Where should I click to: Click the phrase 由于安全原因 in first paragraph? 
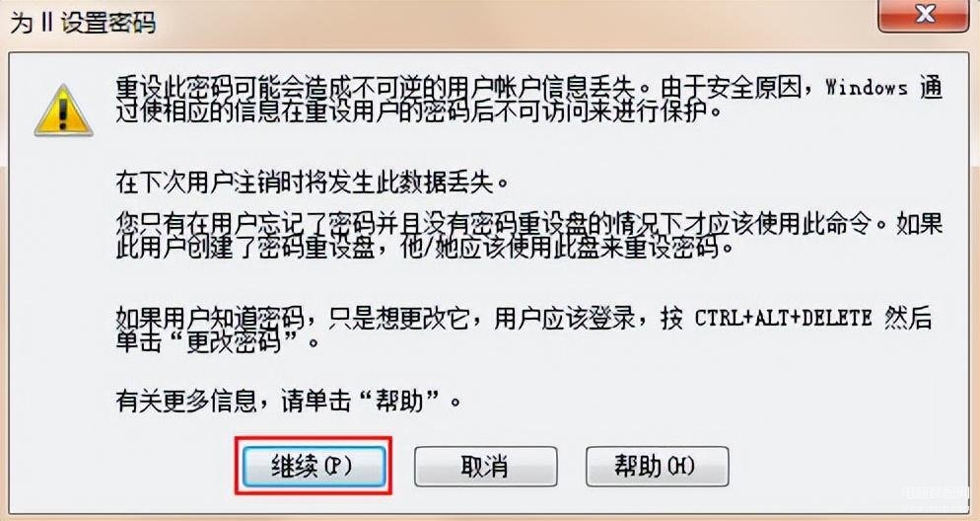(734, 87)
